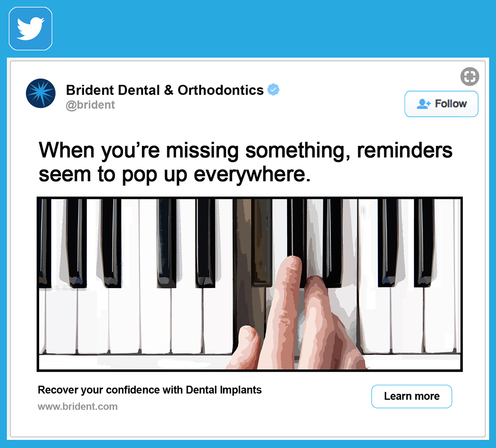Click the Twitter bird logo icon

pos(31,29)
